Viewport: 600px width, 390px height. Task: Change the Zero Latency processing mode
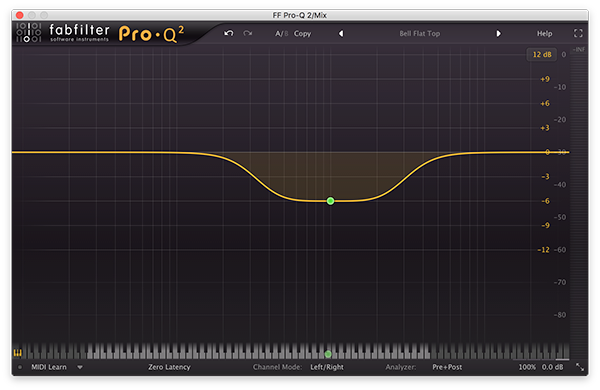click(169, 367)
